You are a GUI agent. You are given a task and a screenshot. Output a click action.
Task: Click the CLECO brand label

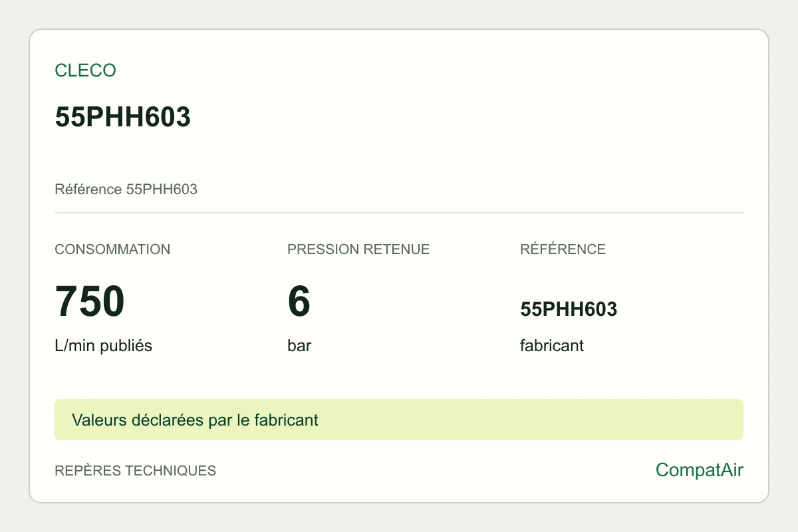[x=85, y=70]
